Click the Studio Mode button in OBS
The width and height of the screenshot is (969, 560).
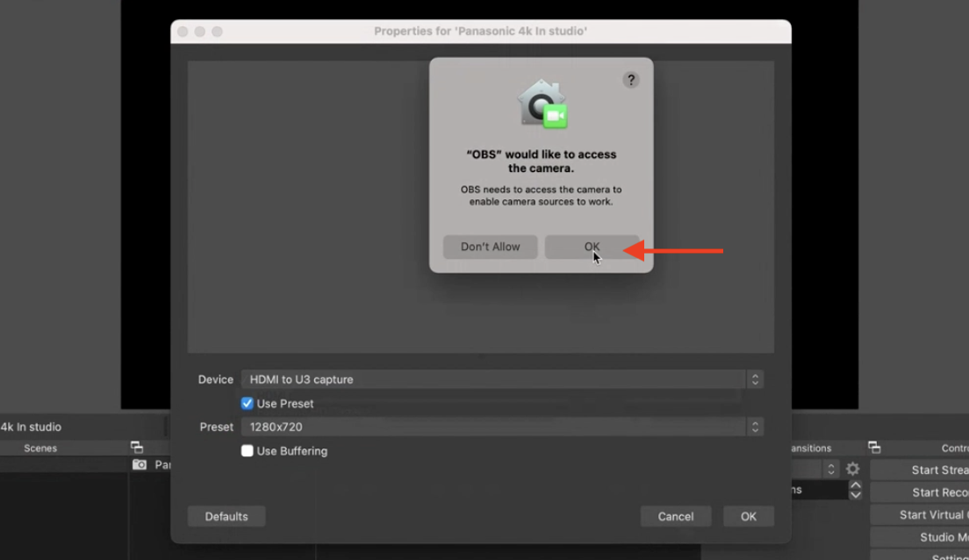920,537
